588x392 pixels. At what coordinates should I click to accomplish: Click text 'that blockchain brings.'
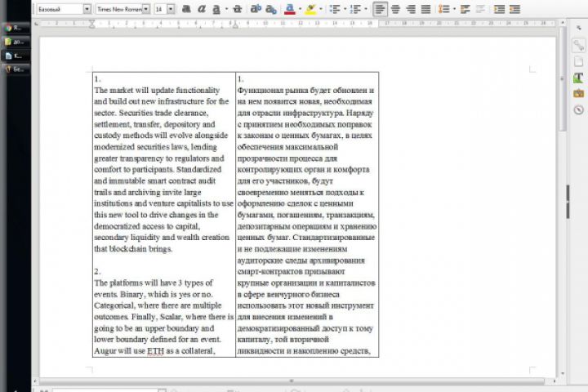pos(133,249)
